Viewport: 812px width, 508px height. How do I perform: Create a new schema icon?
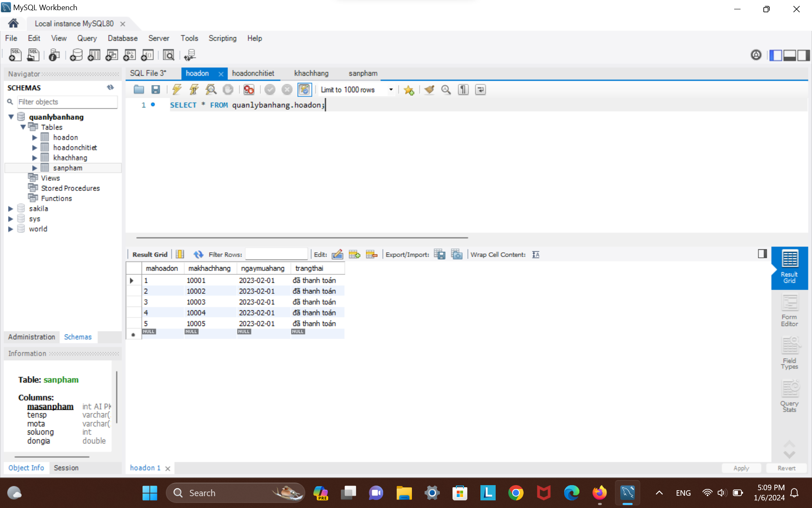(x=76, y=55)
